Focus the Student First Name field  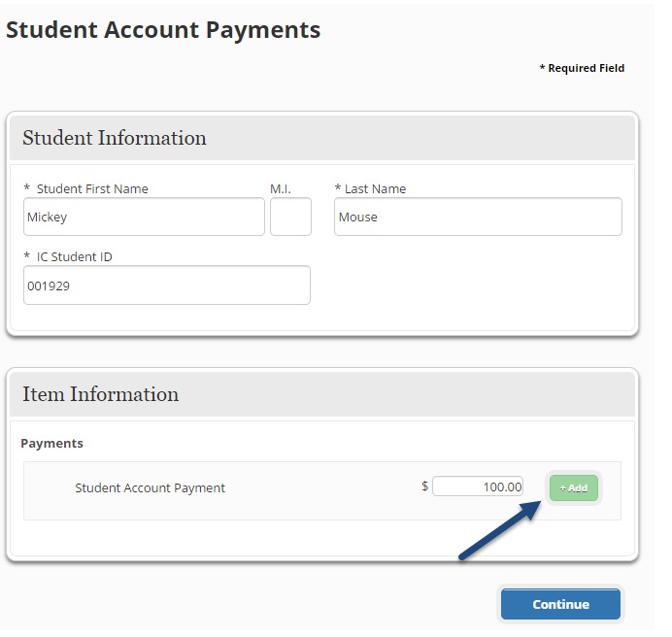(x=144, y=217)
